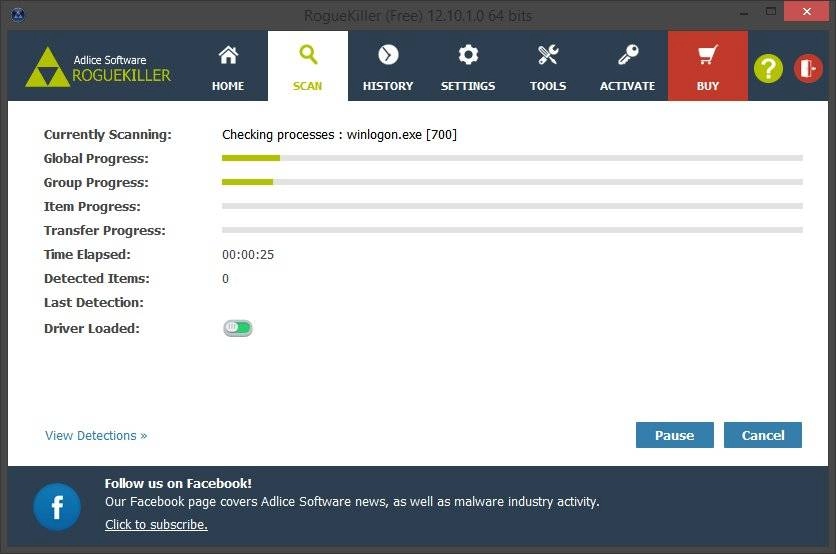Click the red exit door icon

[x=808, y=68]
